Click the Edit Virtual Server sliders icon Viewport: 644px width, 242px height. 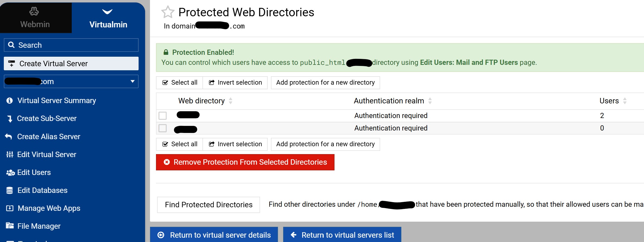[x=10, y=155]
